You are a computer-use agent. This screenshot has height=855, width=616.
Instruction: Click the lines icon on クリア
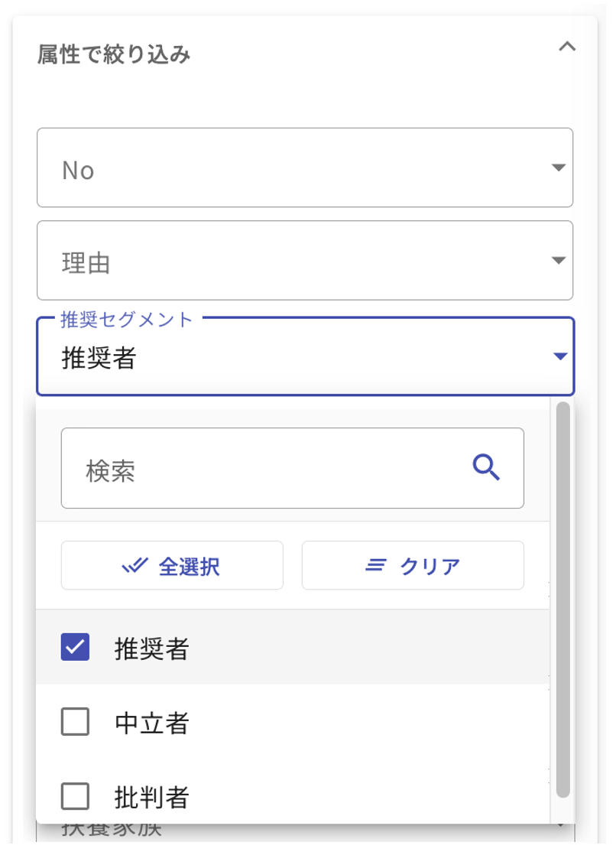click(375, 566)
